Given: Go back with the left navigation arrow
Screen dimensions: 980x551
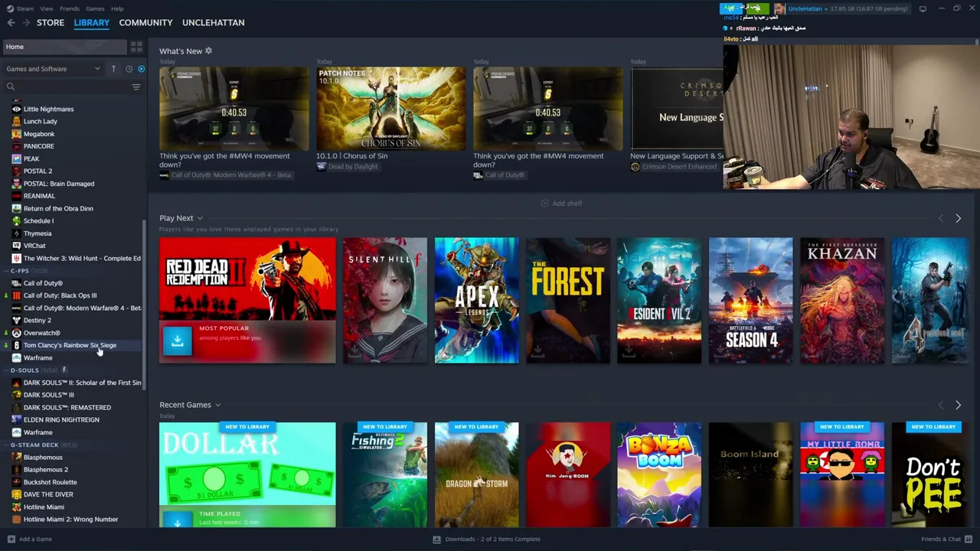Looking at the screenshot, I should 11,23.
